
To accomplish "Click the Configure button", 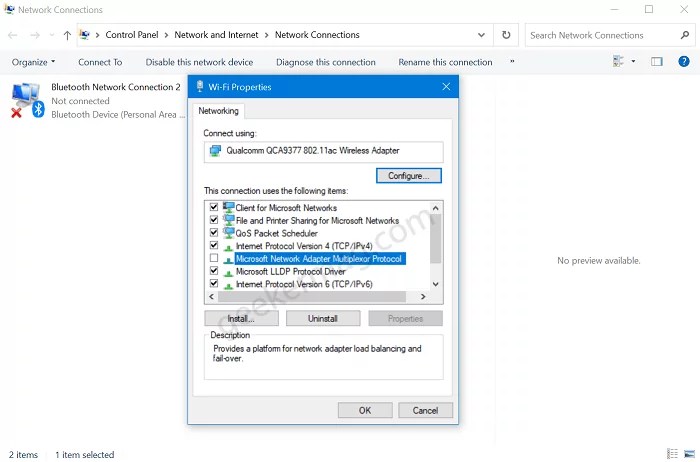I will click(408, 176).
